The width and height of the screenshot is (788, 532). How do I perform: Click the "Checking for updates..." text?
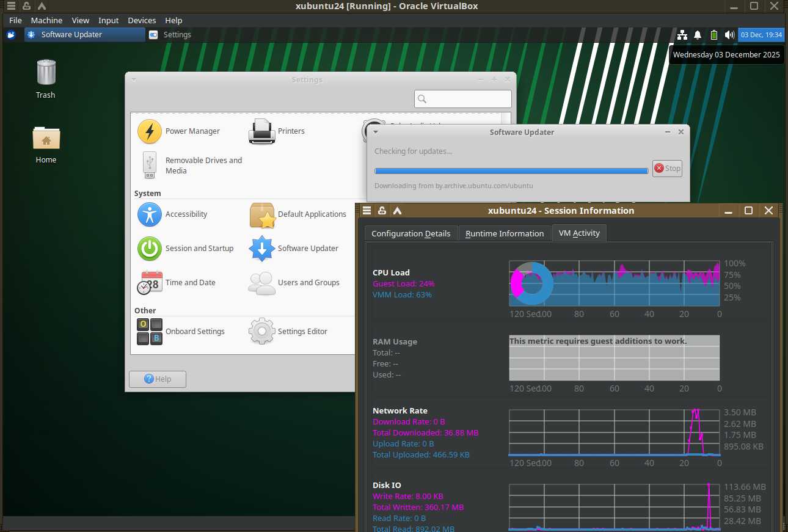coord(414,151)
